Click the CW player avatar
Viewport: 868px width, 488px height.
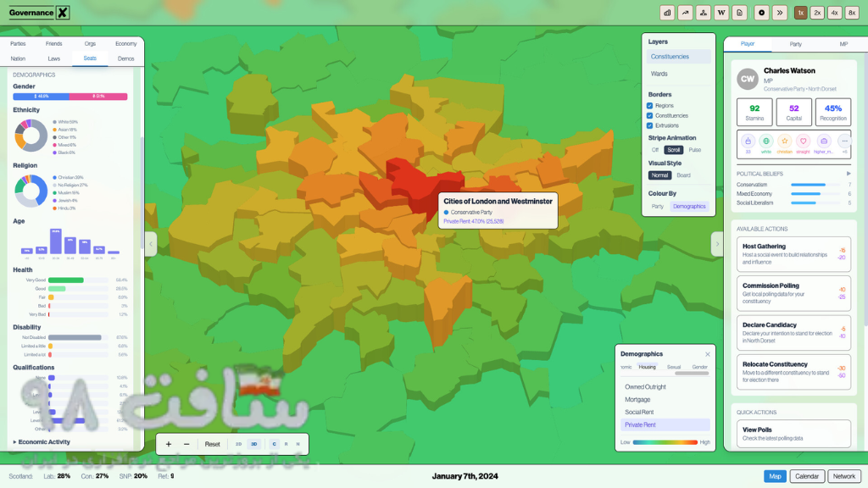(748, 79)
